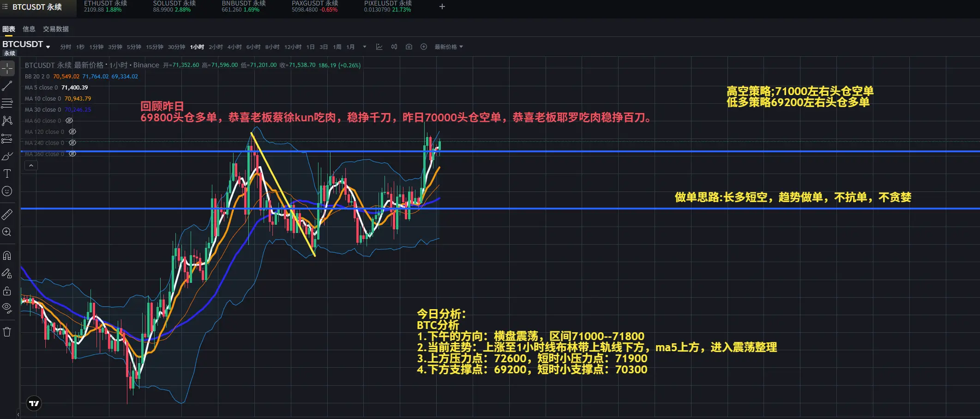Switch chart to 6小时 interval
Image resolution: width=980 pixels, height=419 pixels.
[253, 47]
